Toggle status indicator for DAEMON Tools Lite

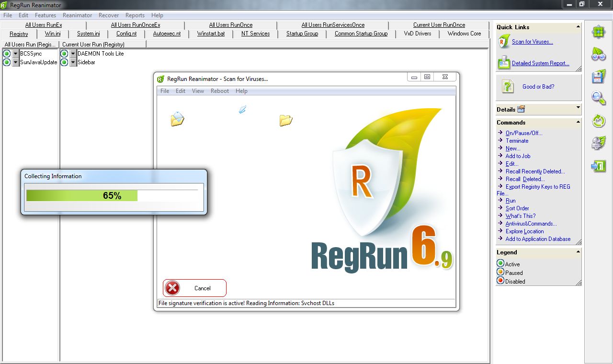click(x=64, y=54)
